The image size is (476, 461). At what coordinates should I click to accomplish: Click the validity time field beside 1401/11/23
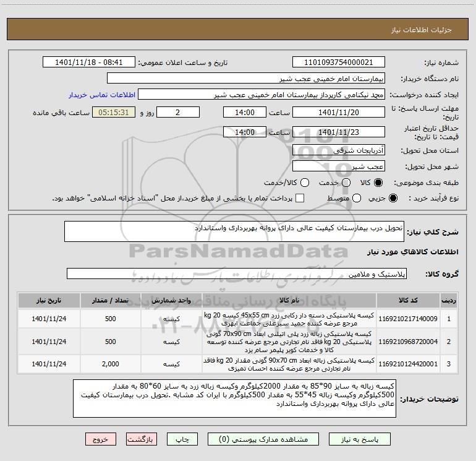coord(245,132)
